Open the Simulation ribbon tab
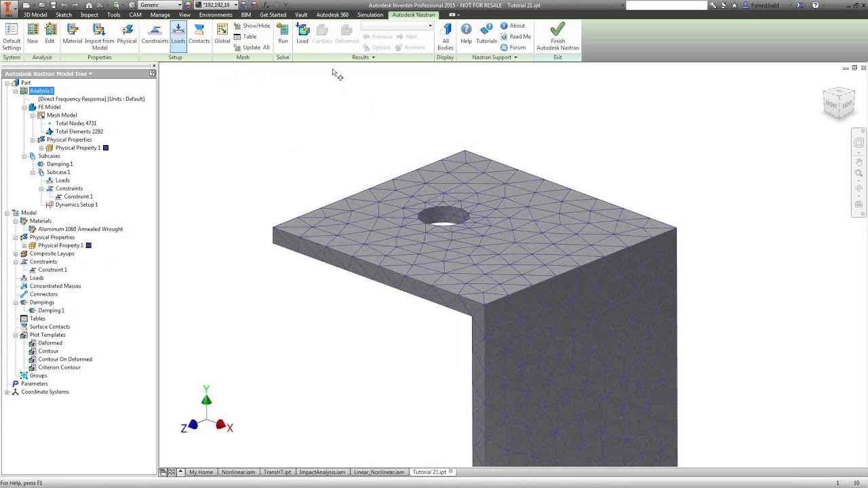868x488 pixels. [370, 15]
